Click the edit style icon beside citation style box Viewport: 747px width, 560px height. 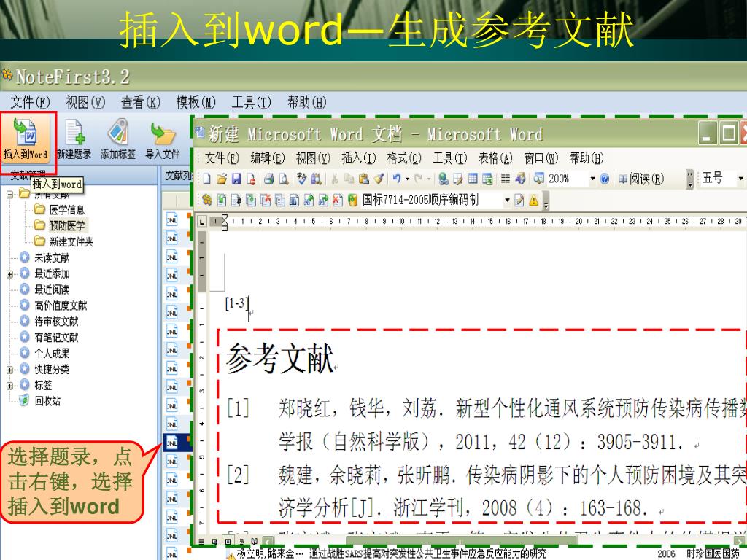coord(519,201)
